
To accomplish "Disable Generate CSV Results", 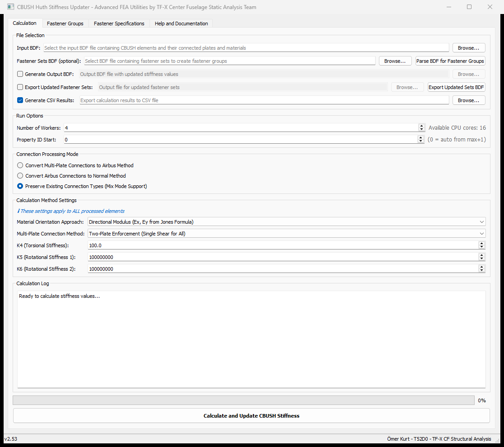I will 20,100.
